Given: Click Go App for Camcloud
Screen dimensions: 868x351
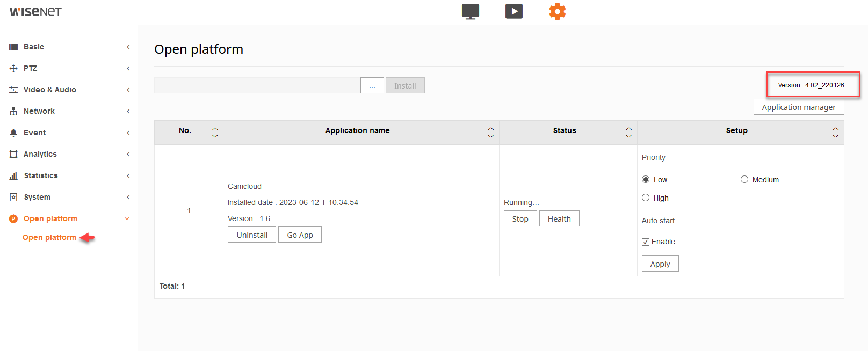Looking at the screenshot, I should [300, 235].
